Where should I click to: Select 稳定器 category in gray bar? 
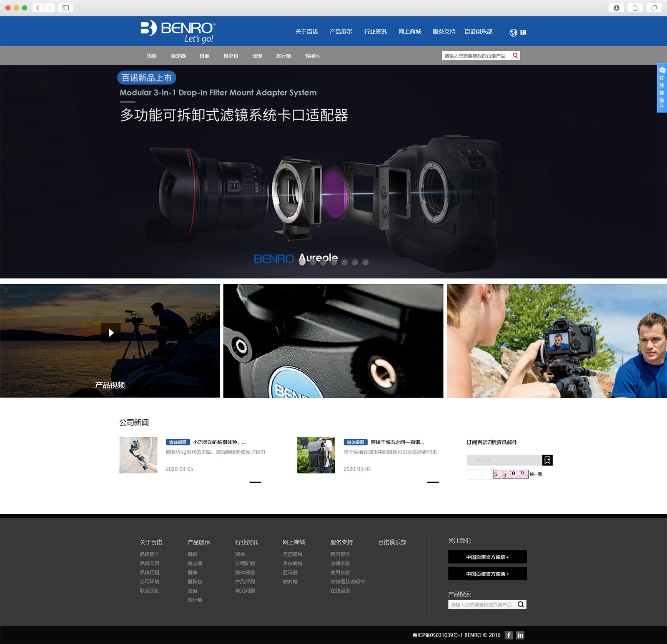(178, 56)
